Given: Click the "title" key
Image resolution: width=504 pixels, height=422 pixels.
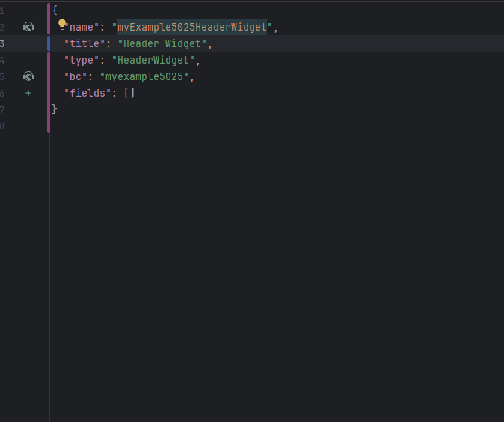Looking at the screenshot, I should pos(84,43).
